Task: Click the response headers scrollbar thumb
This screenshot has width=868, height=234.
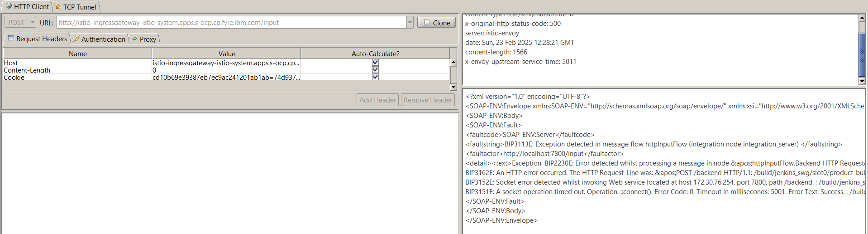Action: (862, 54)
